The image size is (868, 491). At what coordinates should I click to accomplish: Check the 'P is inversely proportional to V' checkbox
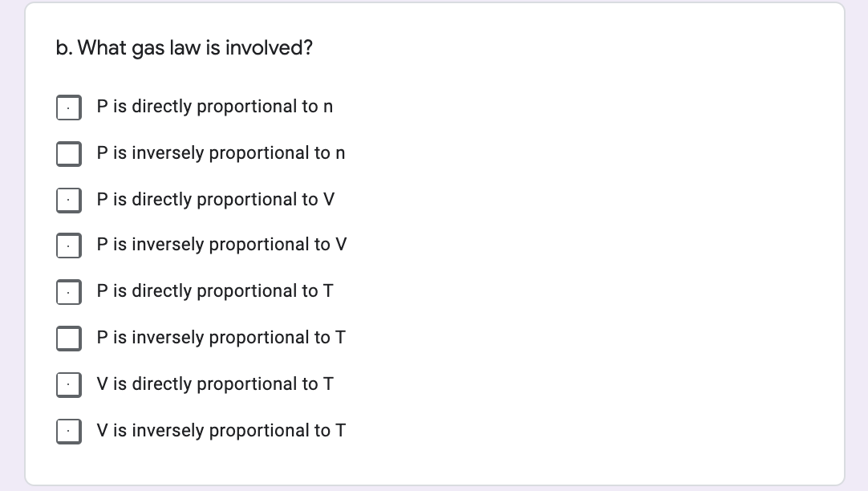coord(69,245)
